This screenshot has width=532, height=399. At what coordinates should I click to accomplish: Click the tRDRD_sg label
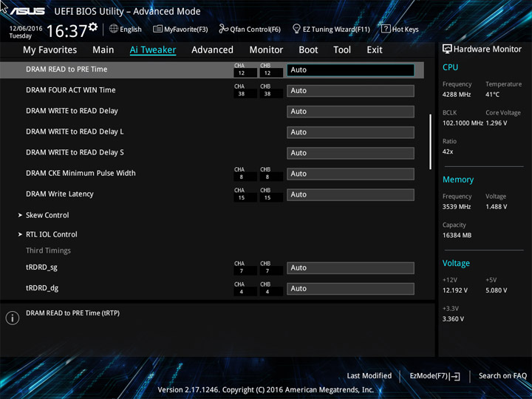[41, 267]
